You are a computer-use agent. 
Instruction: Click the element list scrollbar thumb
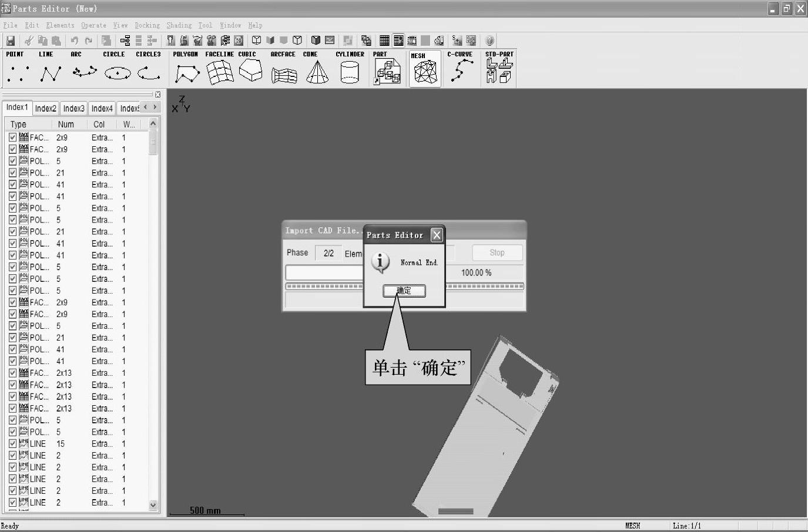153,142
